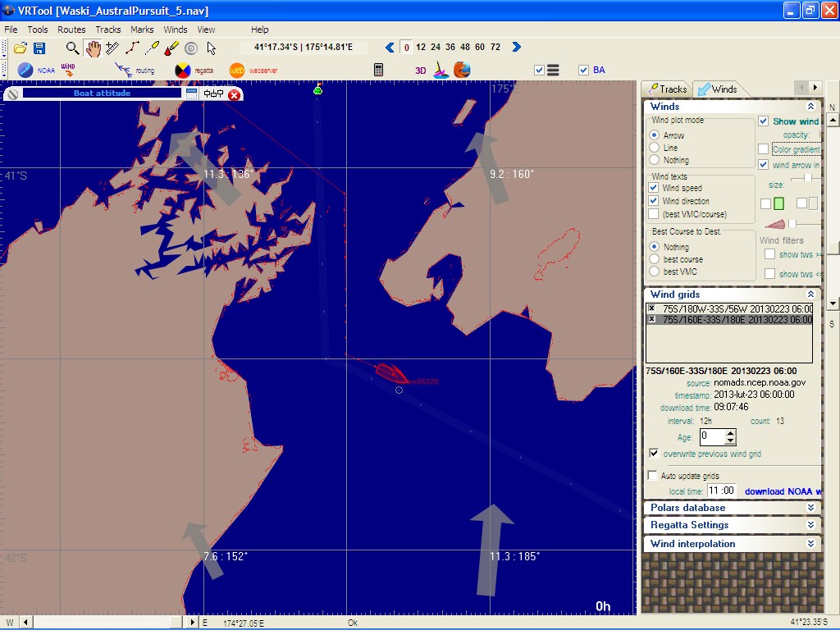Open the Routes menu
This screenshot has width=840, height=630.
tap(71, 30)
